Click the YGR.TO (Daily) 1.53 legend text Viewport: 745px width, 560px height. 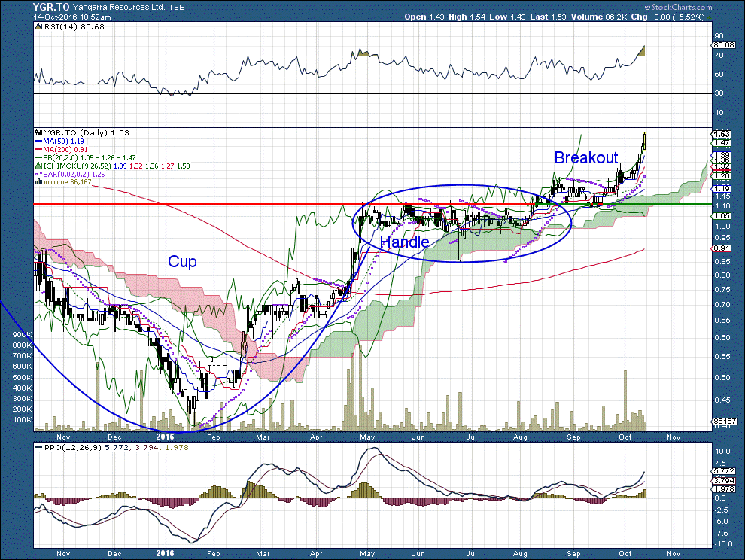tap(87, 133)
